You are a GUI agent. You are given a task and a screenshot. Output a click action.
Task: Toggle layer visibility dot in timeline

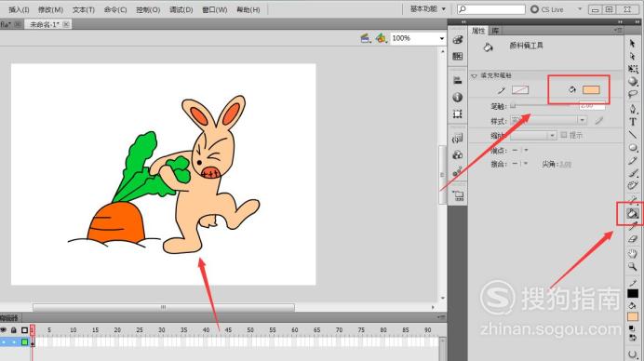[4, 341]
